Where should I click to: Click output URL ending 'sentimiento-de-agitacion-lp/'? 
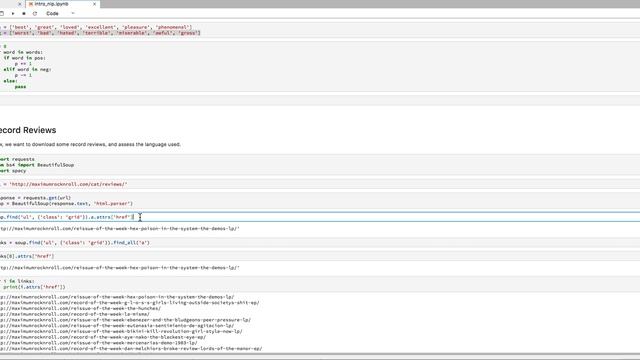coord(117,326)
